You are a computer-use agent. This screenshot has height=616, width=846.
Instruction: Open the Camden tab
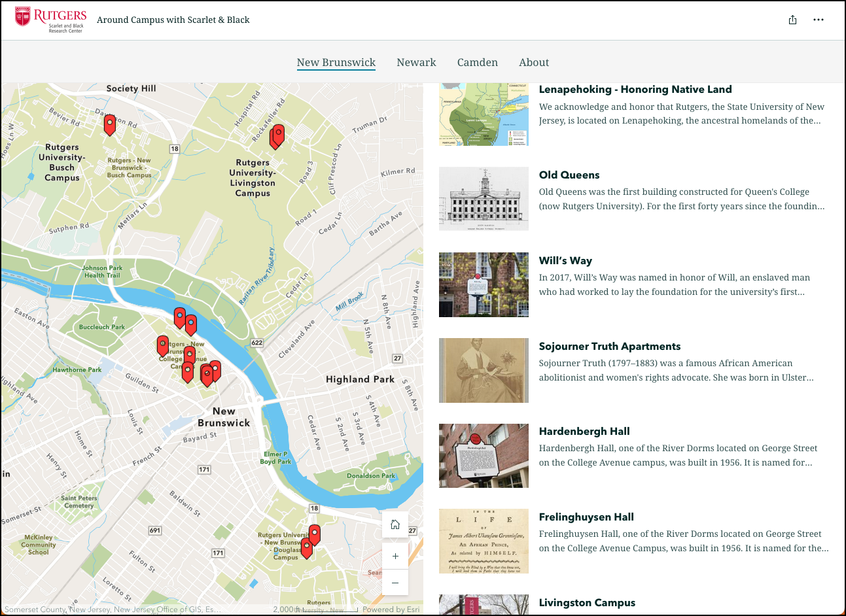(478, 62)
